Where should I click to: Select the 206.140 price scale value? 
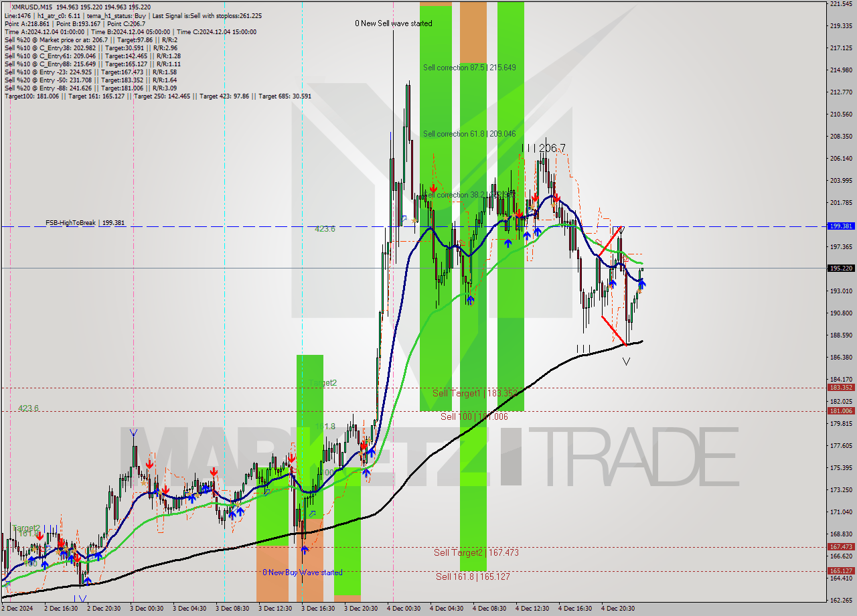tap(840, 159)
